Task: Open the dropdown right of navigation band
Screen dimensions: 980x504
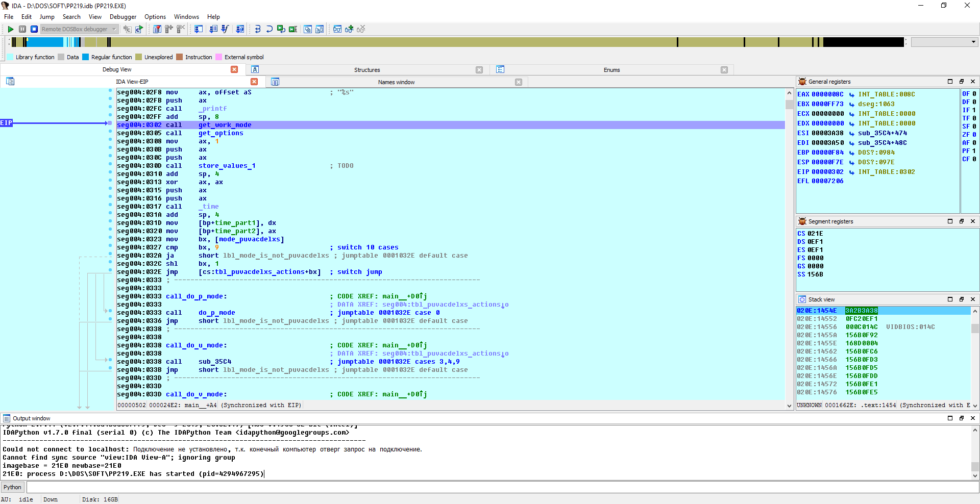Action: (944, 42)
